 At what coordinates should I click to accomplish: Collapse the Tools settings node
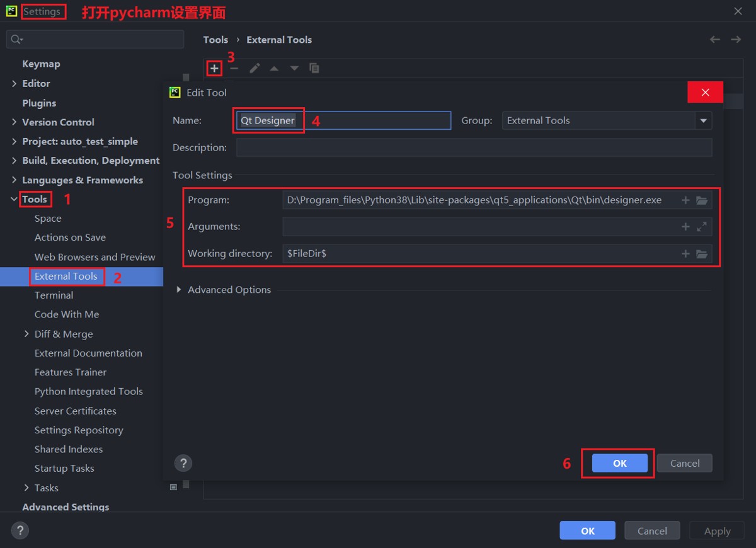click(x=14, y=199)
